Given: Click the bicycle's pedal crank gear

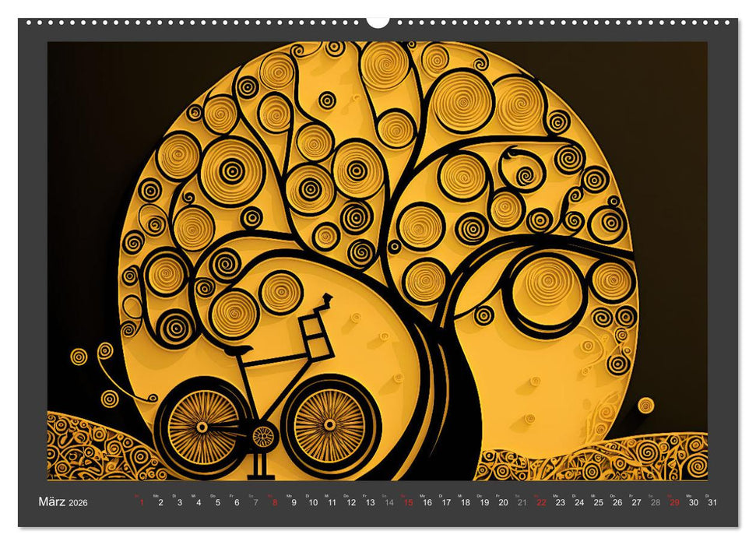Looking at the screenshot, I should (265, 436).
